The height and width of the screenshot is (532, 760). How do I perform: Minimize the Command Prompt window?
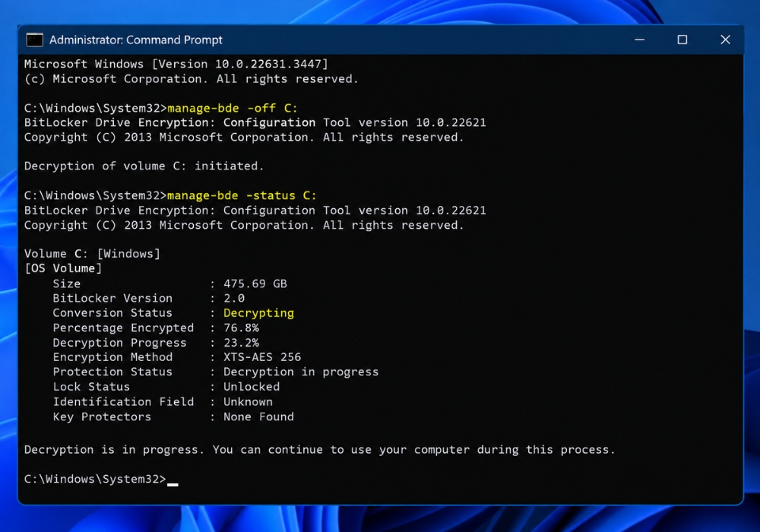[639, 40]
